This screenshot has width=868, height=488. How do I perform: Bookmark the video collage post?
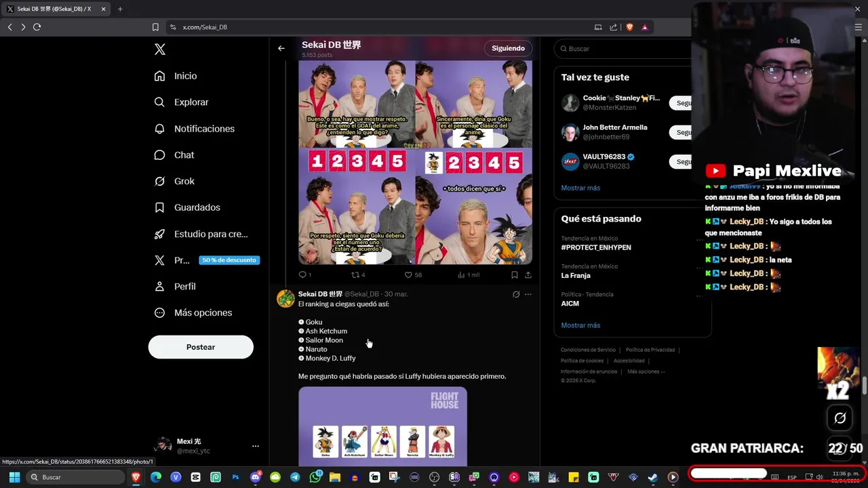[514, 274]
